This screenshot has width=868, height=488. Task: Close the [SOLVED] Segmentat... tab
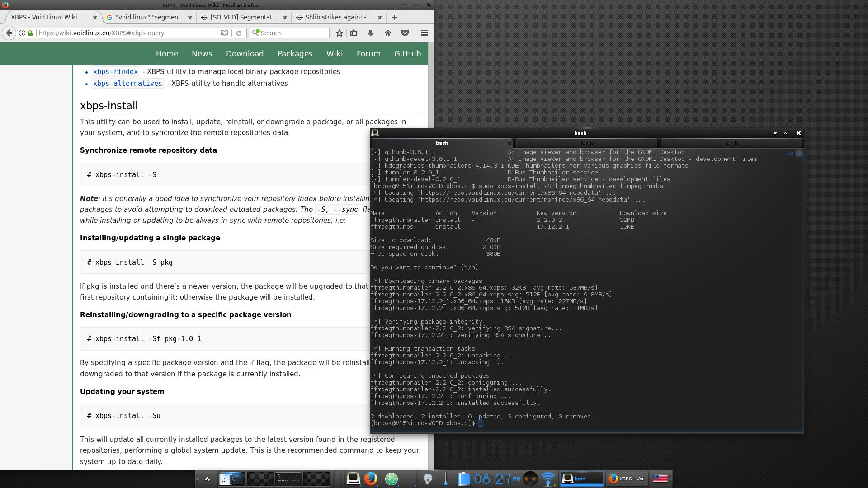285,18
